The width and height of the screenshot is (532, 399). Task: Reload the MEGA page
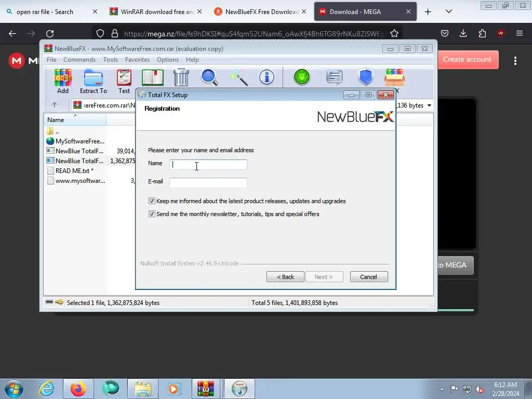tap(50, 33)
